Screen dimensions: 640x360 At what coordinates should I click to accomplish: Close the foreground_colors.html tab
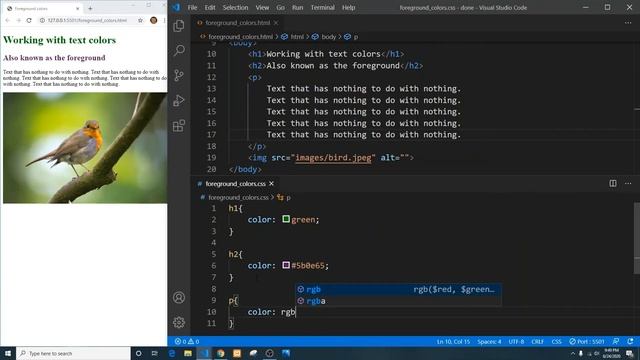(276, 23)
